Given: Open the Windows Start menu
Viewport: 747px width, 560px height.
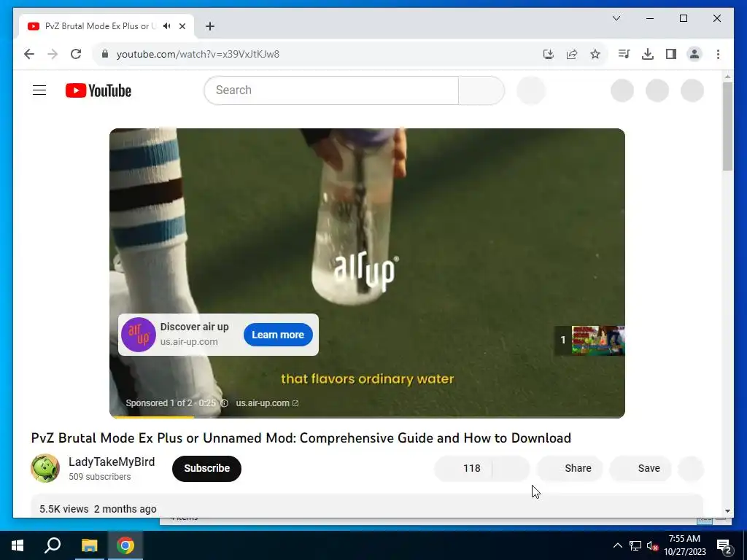Looking at the screenshot, I should (18, 545).
